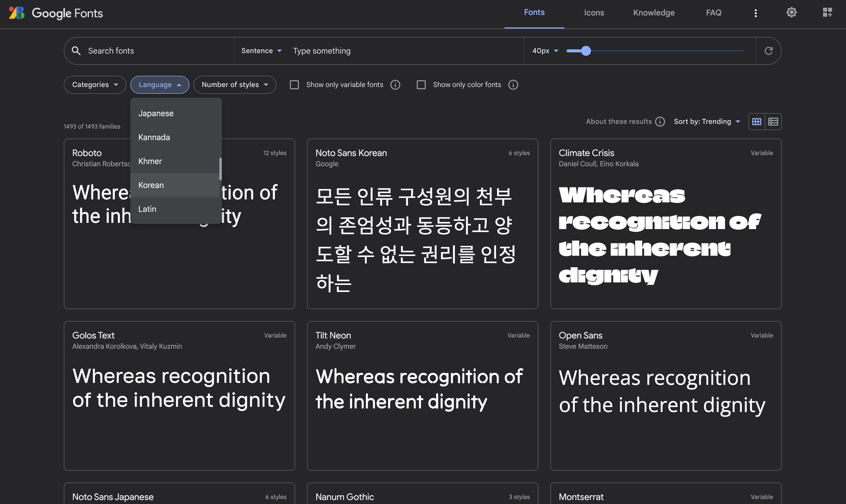Click 'Variable' label on Climate Crisis card
The height and width of the screenshot is (504, 846).
pyautogui.click(x=761, y=153)
